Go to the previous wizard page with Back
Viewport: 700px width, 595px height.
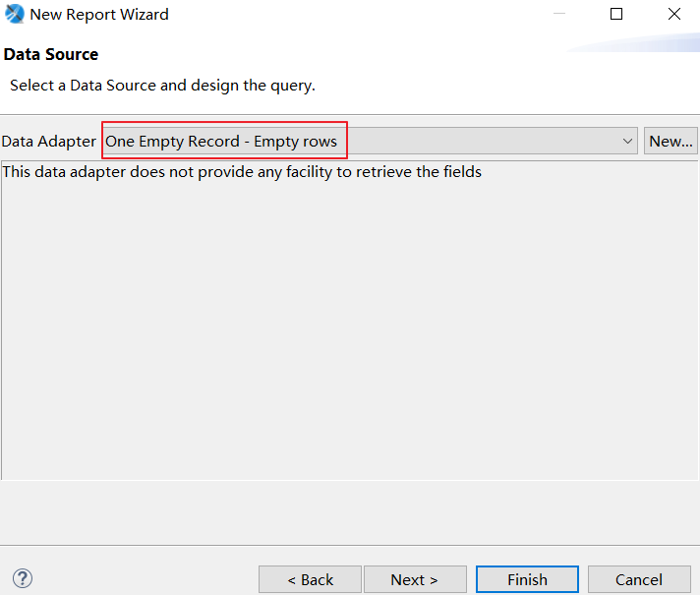point(310,579)
